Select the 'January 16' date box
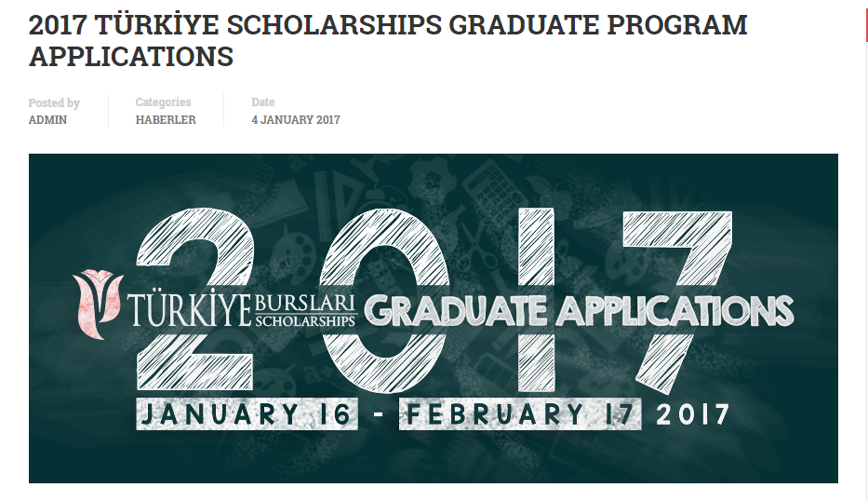This screenshot has height=501, width=868. (x=247, y=414)
